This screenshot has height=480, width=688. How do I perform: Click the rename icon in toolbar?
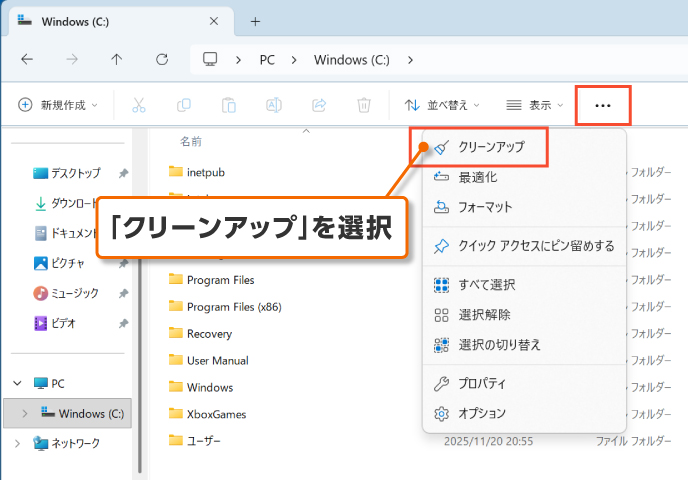tap(274, 105)
